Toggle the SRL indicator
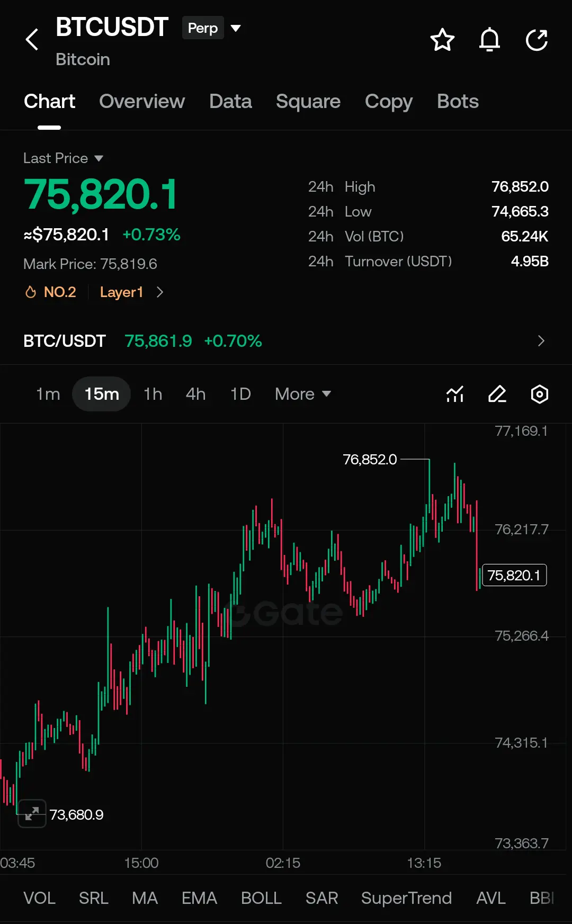The height and width of the screenshot is (924, 572). tap(94, 898)
